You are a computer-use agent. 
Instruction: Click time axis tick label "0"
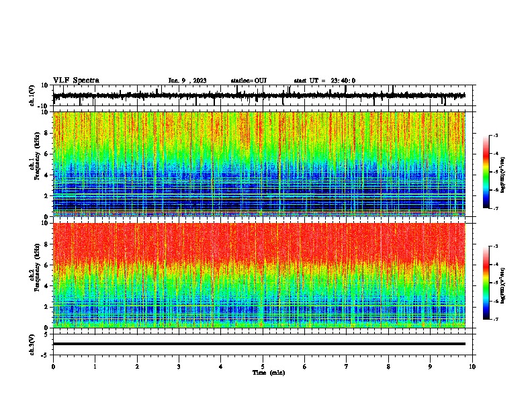tap(53, 367)
